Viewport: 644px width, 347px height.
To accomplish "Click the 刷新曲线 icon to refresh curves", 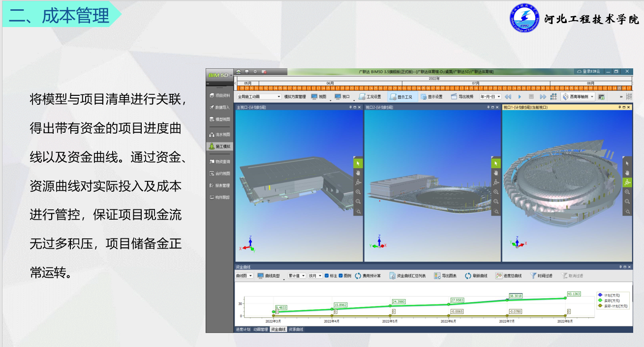I will [x=477, y=275].
